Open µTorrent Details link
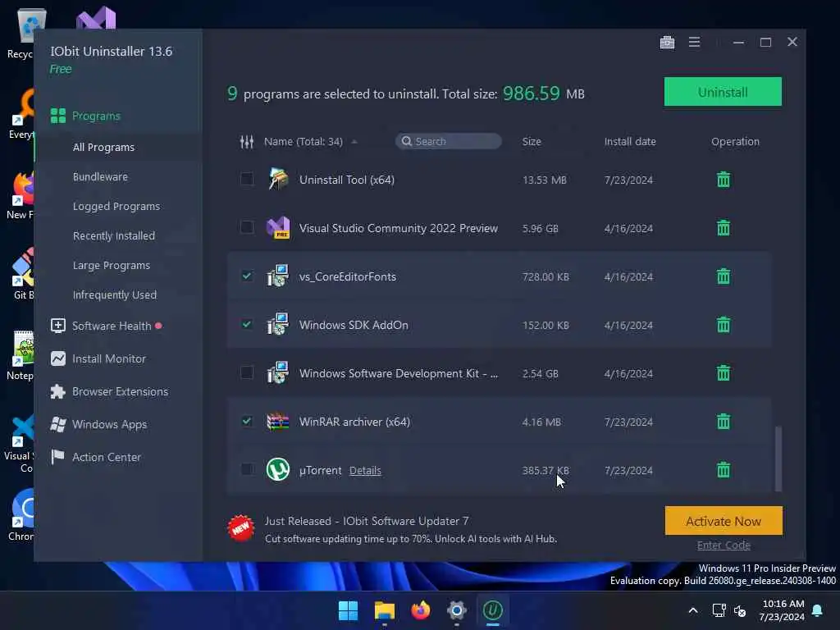The image size is (840, 630). click(365, 470)
